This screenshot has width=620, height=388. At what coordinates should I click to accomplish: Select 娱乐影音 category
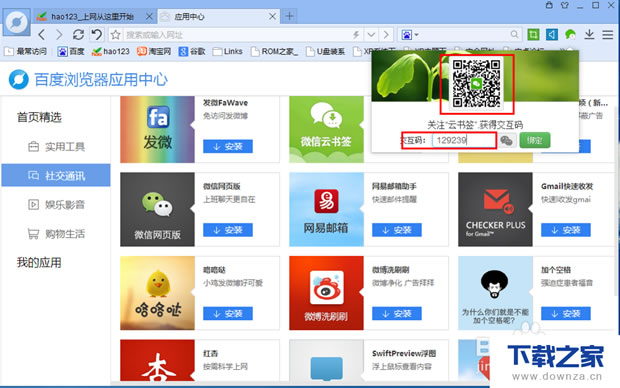click(56, 204)
